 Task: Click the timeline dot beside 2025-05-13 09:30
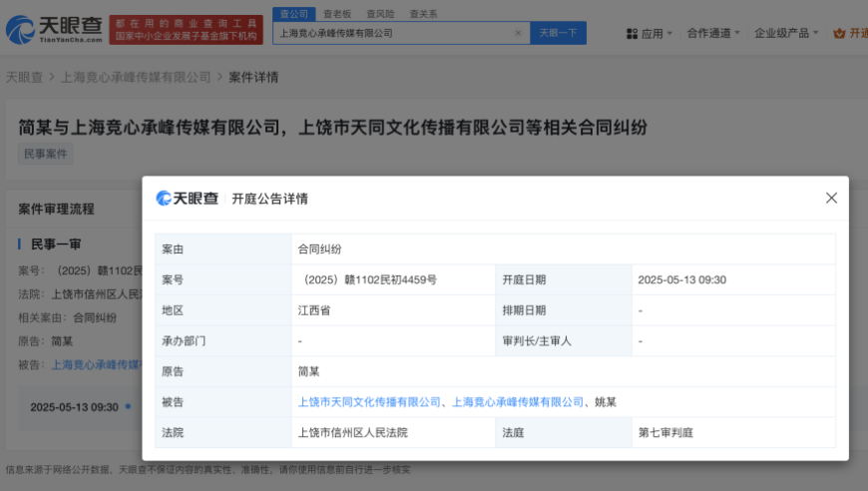click(x=128, y=407)
